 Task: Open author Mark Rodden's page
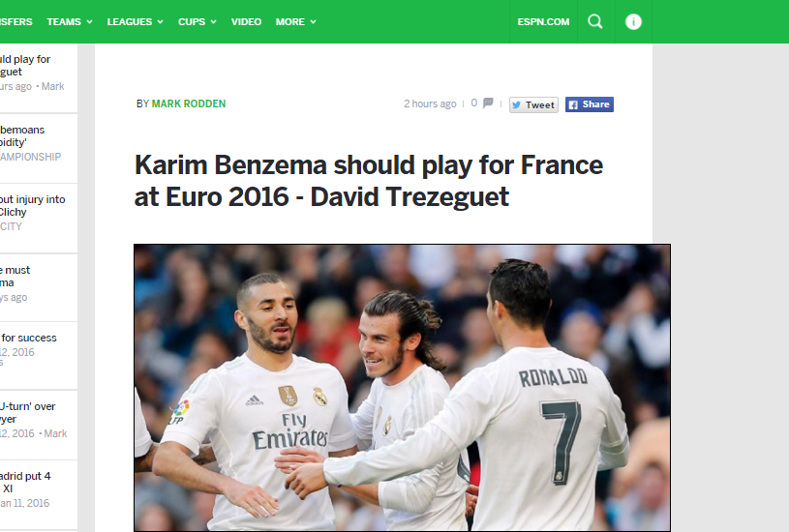189,103
